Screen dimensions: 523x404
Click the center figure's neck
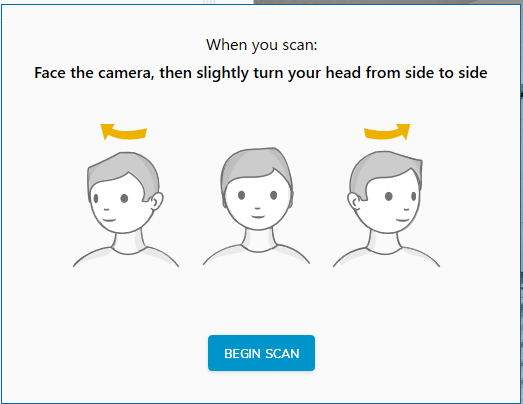[x=259, y=240]
